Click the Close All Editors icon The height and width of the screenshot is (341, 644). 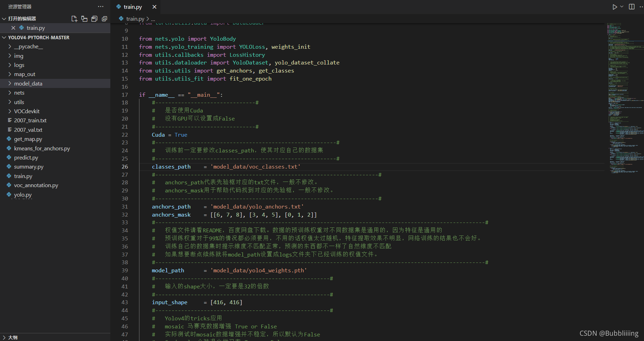pyautogui.click(x=104, y=19)
